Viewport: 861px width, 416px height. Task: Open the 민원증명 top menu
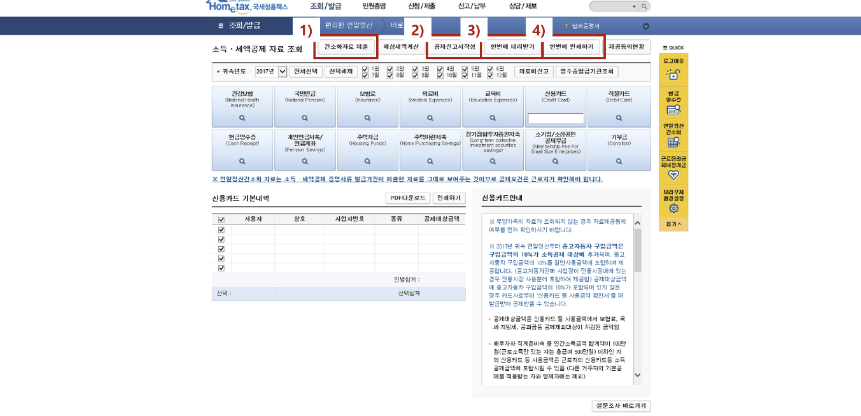pos(374,6)
